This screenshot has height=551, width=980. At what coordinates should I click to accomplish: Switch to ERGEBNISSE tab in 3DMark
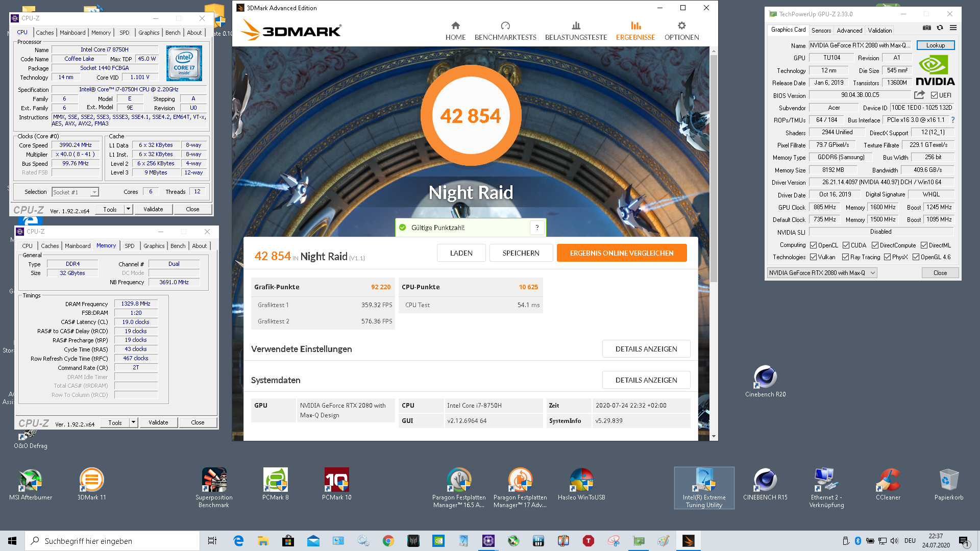point(635,31)
